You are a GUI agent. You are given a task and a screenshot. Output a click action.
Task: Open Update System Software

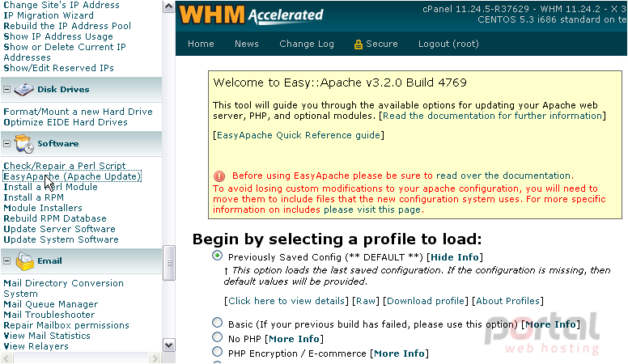(61, 239)
